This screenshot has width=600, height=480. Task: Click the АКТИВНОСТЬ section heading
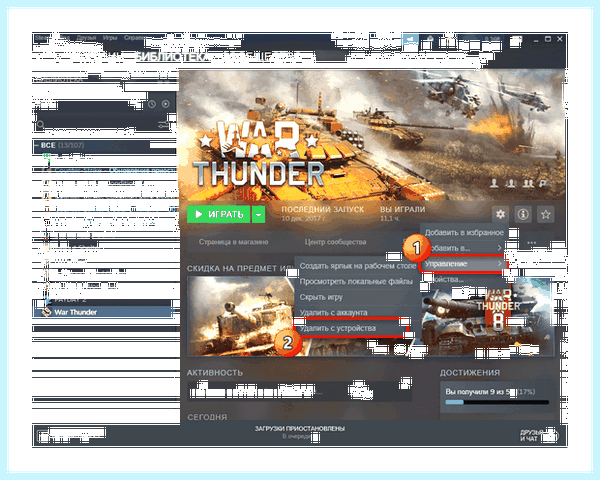click(x=215, y=372)
